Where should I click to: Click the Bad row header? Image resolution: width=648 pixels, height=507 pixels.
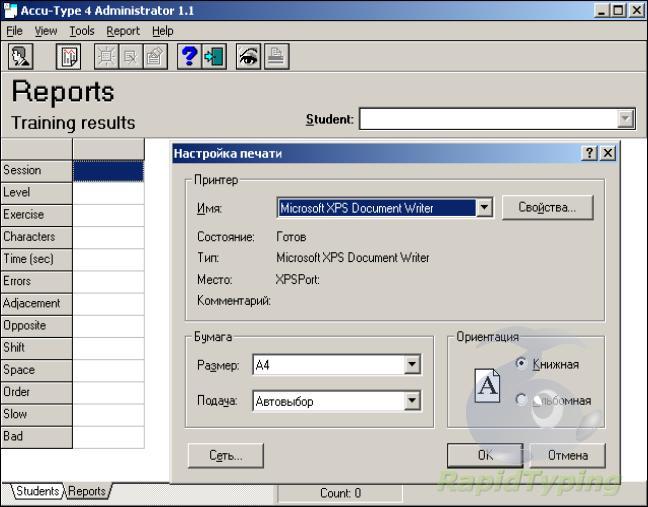[x=37, y=437]
